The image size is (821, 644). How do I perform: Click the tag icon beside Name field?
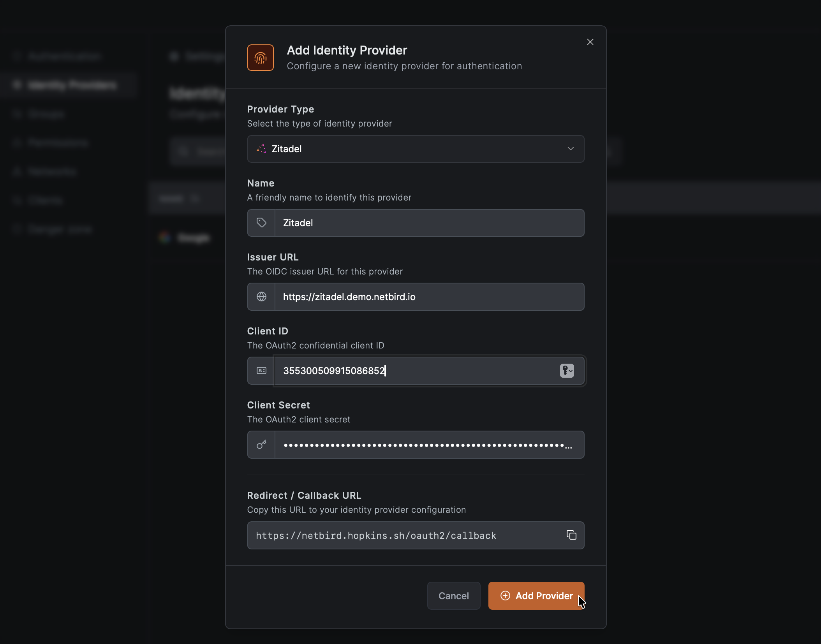[x=261, y=223]
